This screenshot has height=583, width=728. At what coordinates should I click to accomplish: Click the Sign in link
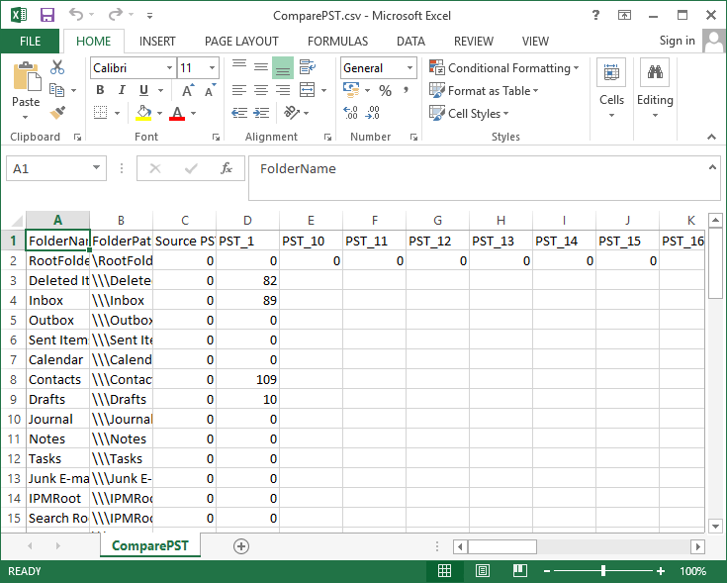tap(677, 41)
